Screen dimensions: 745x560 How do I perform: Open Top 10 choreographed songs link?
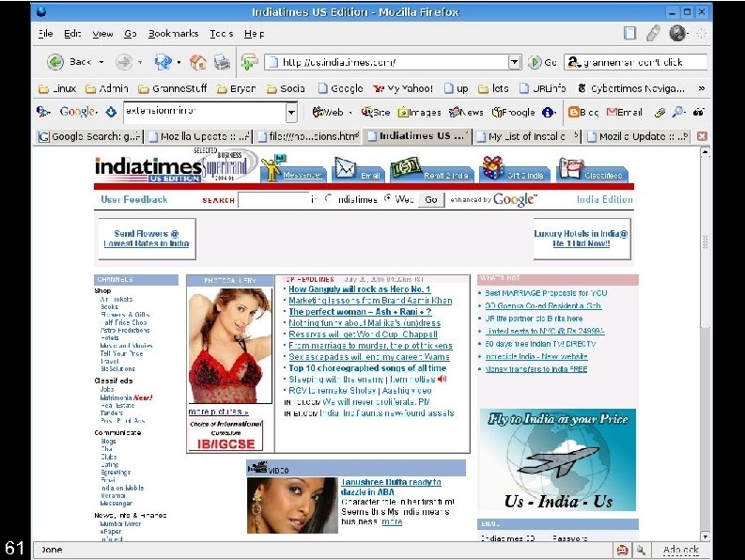tap(367, 368)
